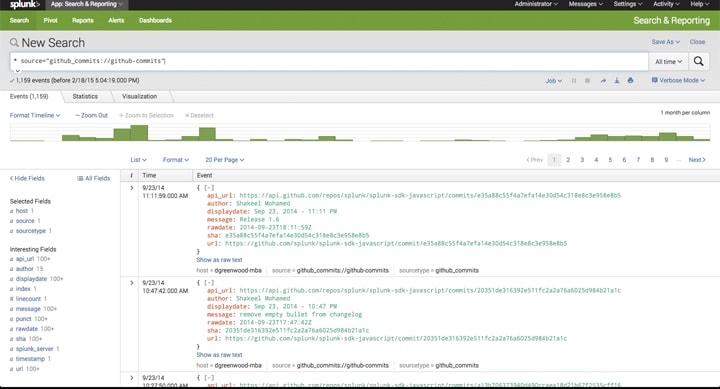The height and width of the screenshot is (389, 720).
Task: Change the 20 Per Page setting
Action: click(x=225, y=160)
